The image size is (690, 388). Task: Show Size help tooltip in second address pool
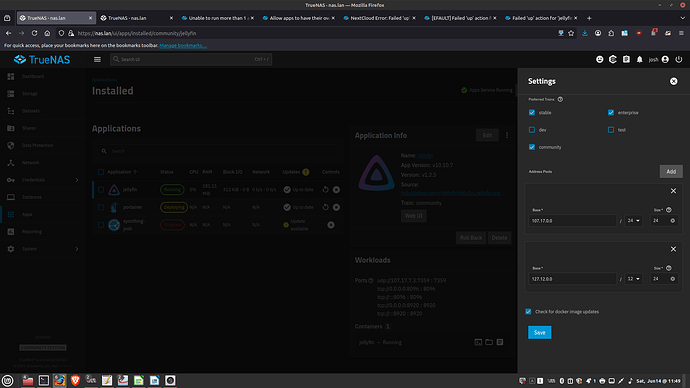click(x=668, y=268)
